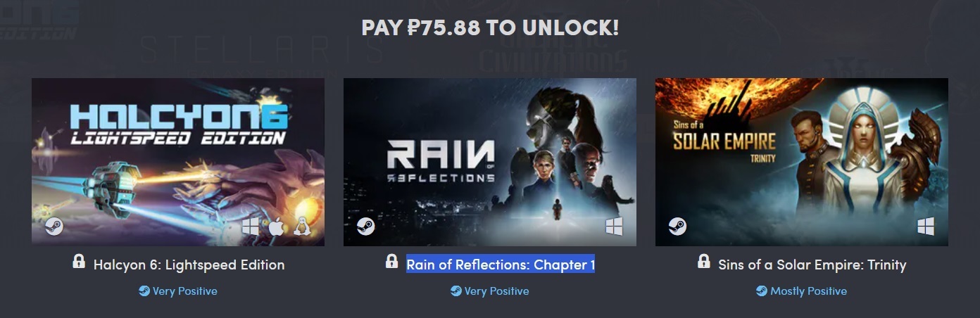Click the Steam icon on Halcyon 6 artwork
The height and width of the screenshot is (318, 980).
coord(54,227)
